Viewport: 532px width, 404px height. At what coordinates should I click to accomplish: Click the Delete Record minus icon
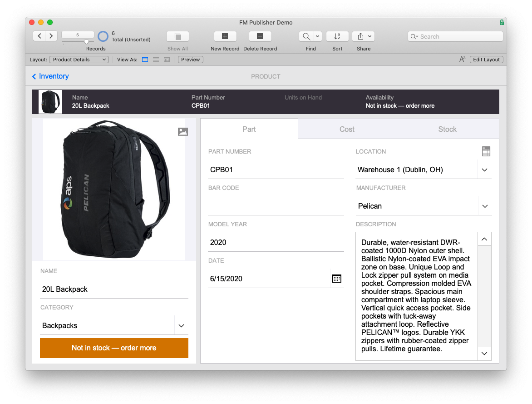(x=260, y=36)
